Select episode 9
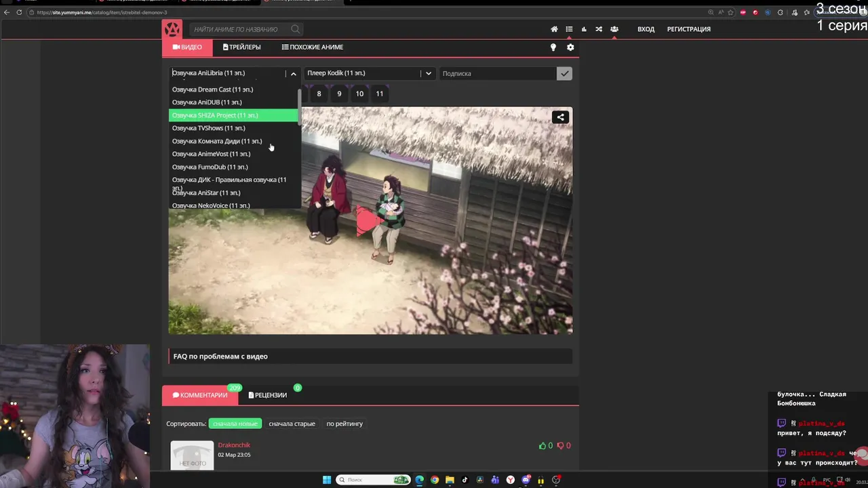This screenshot has width=868, height=488. 339,94
